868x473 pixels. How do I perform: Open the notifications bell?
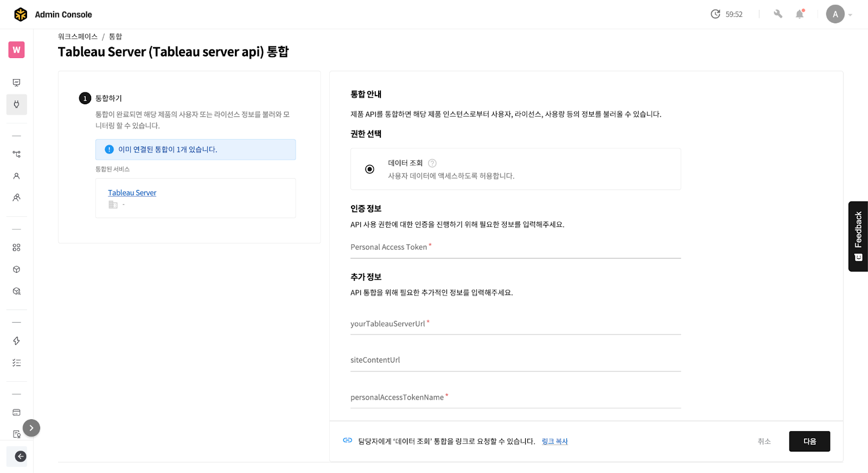800,14
